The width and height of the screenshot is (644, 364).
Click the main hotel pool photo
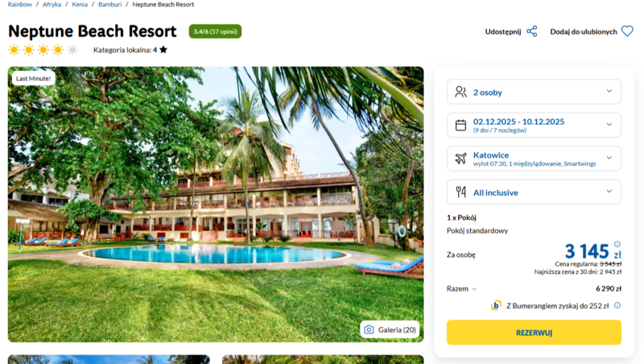click(216, 205)
